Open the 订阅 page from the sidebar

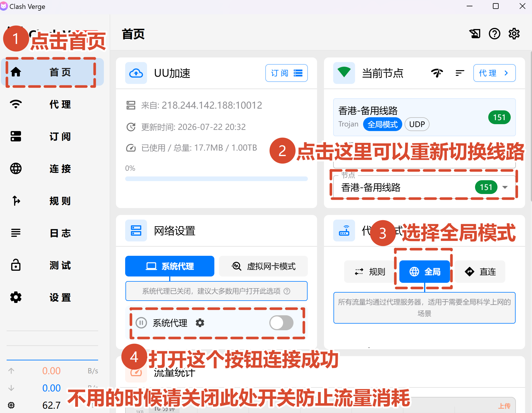tap(52, 136)
